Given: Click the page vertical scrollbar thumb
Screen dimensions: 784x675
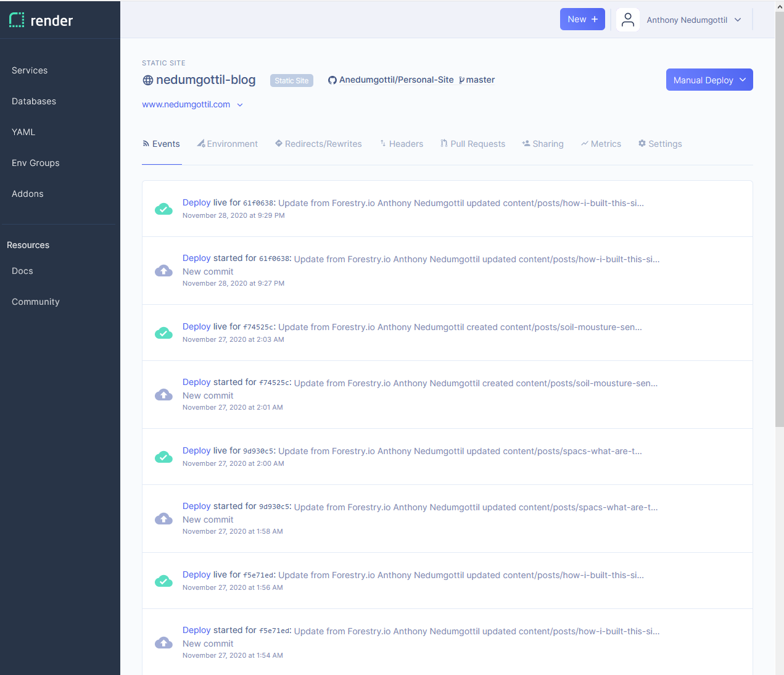Looking at the screenshot, I should [x=780, y=219].
